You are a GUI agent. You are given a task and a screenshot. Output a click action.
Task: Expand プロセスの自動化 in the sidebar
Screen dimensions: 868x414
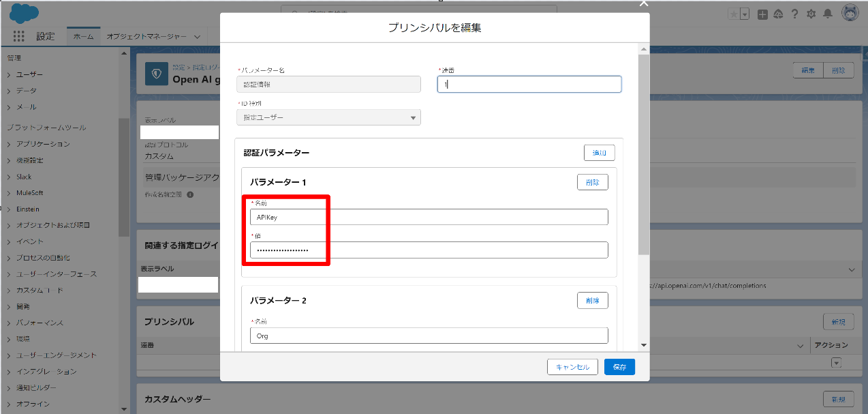(9, 258)
